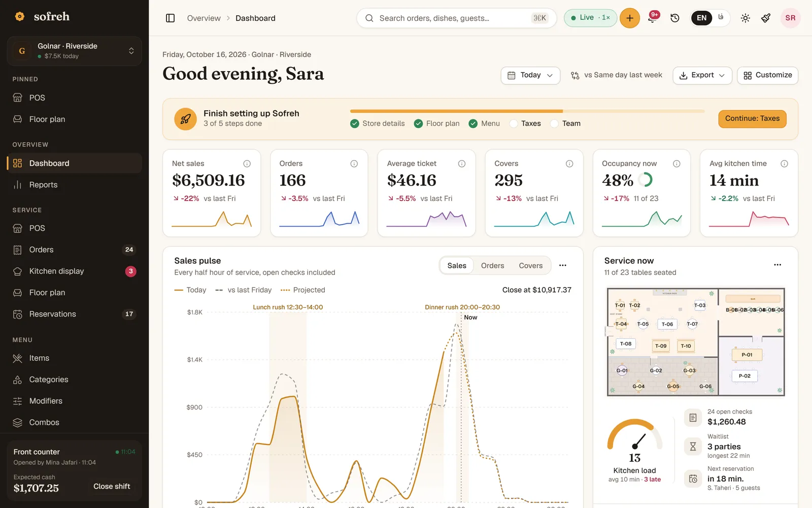This screenshot has width=812, height=508.
Task: Switch language to EN
Action: tap(701, 18)
